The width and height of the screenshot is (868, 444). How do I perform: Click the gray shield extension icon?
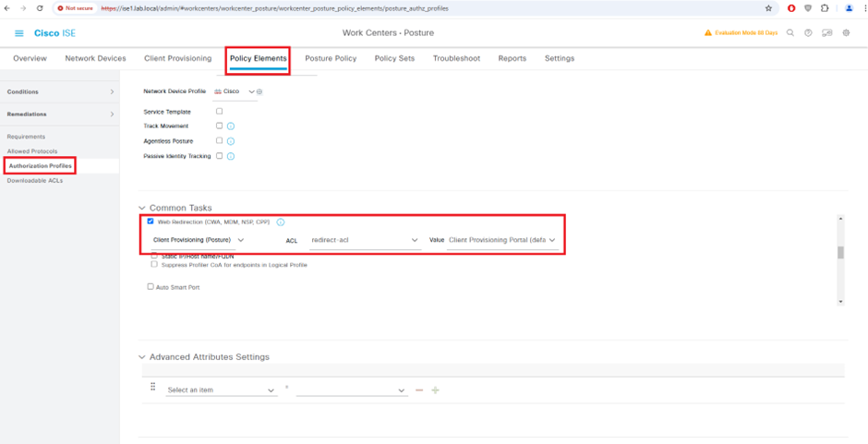(808, 8)
